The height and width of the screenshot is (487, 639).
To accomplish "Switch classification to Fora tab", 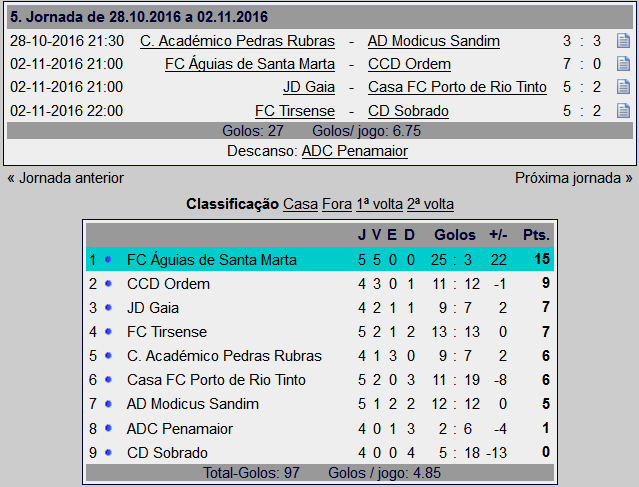I will tap(336, 204).
